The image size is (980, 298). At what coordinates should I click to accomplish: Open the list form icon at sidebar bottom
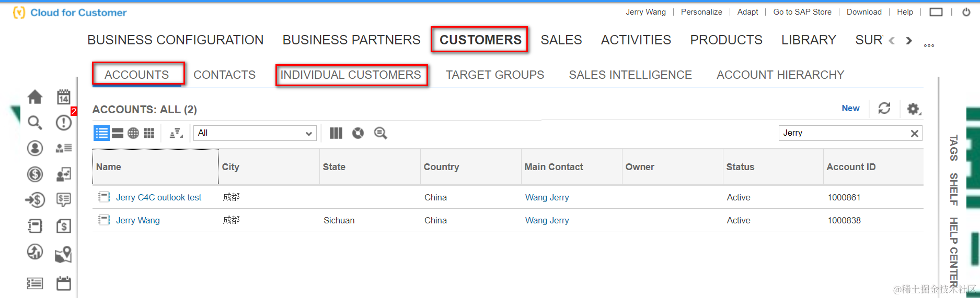point(35,283)
